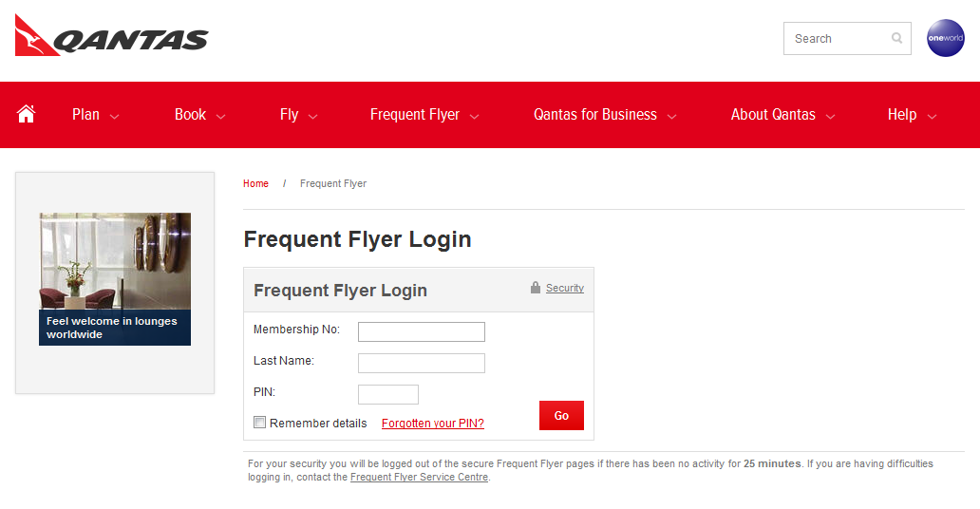
Task: Follow the Frequent Flyer Service Centre link
Action: 419,477
